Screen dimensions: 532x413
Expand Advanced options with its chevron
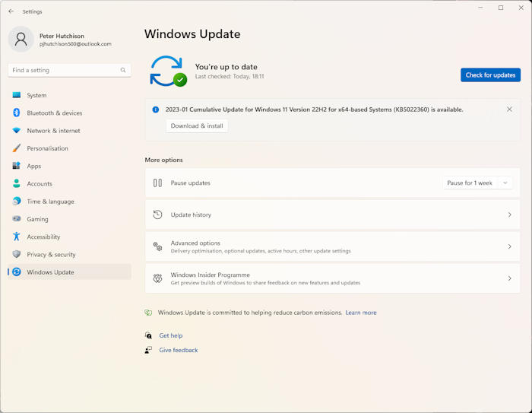[x=509, y=246]
